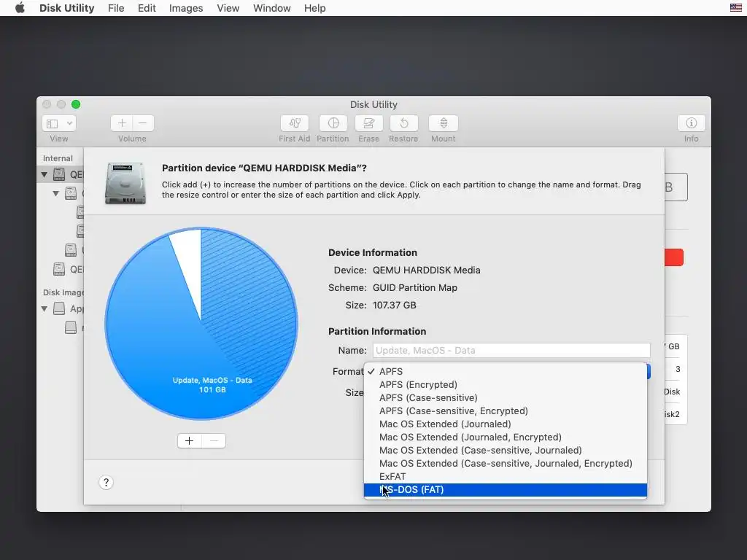The image size is (747, 560).
Task: Add a partition with the plus button
Action: (189, 441)
